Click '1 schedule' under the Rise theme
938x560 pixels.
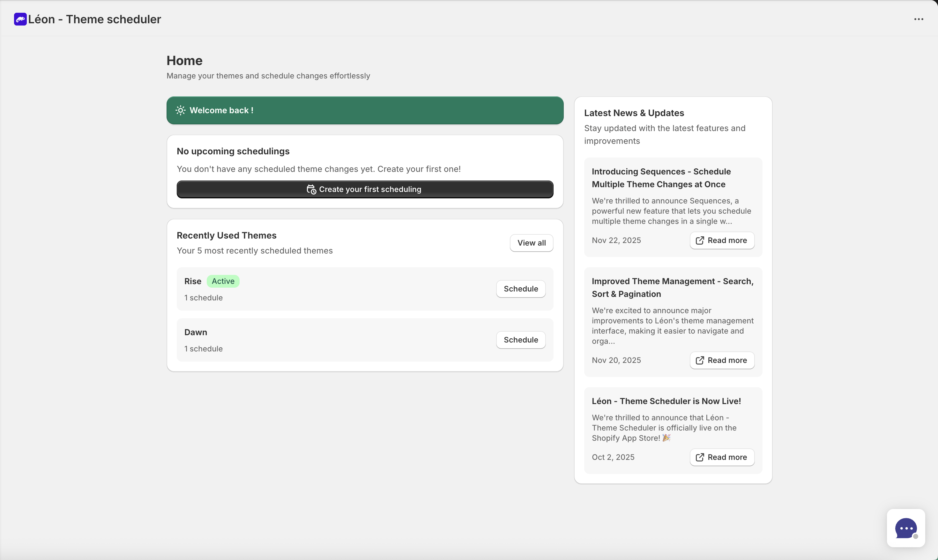click(x=204, y=297)
